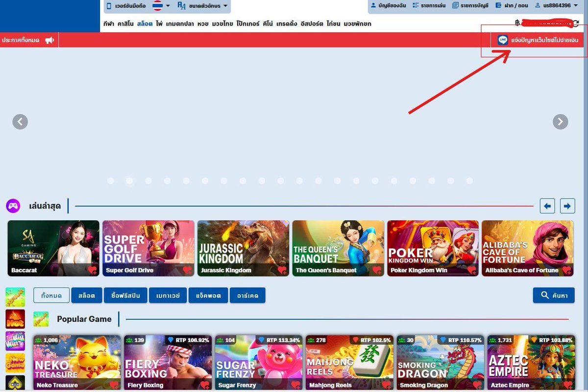Open the Muay Thai (มวยไทย) menu

click(222, 24)
